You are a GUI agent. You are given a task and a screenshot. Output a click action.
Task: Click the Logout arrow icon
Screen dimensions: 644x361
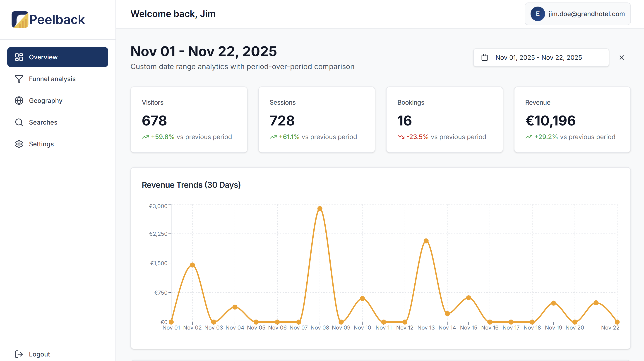coord(19,354)
